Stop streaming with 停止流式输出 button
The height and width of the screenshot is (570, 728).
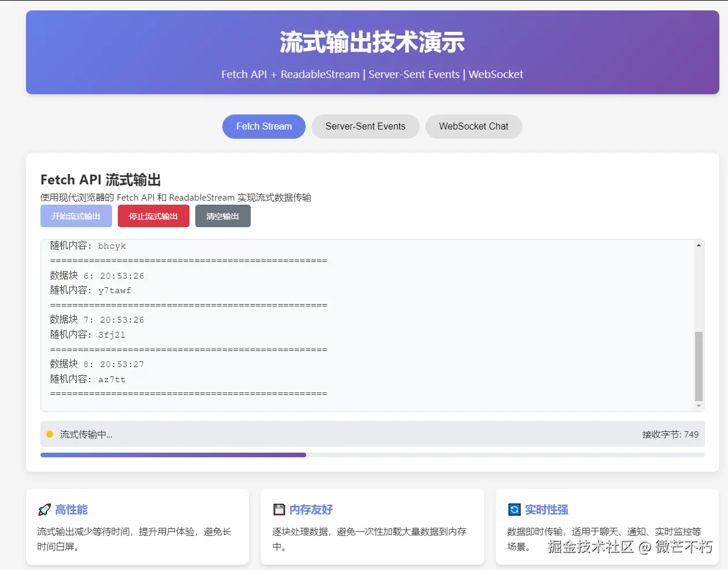[x=154, y=216]
